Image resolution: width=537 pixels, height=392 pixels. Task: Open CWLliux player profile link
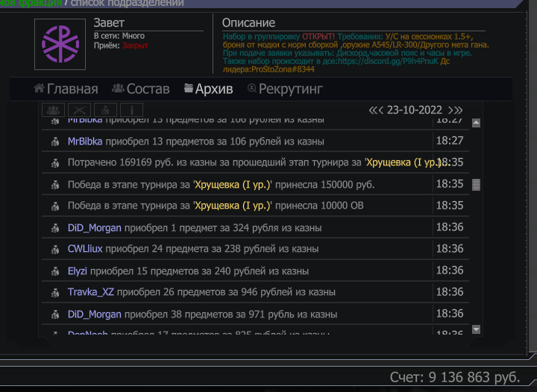(x=85, y=249)
